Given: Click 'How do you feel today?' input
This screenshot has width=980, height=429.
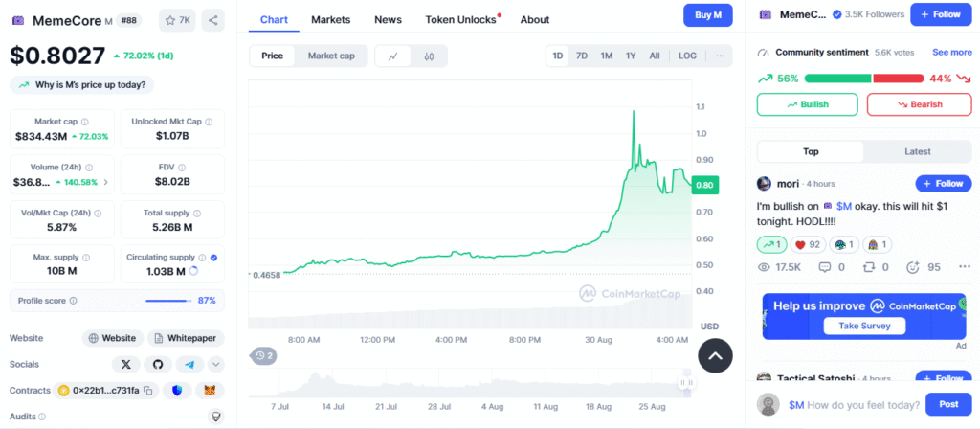Looking at the screenshot, I should [855, 405].
